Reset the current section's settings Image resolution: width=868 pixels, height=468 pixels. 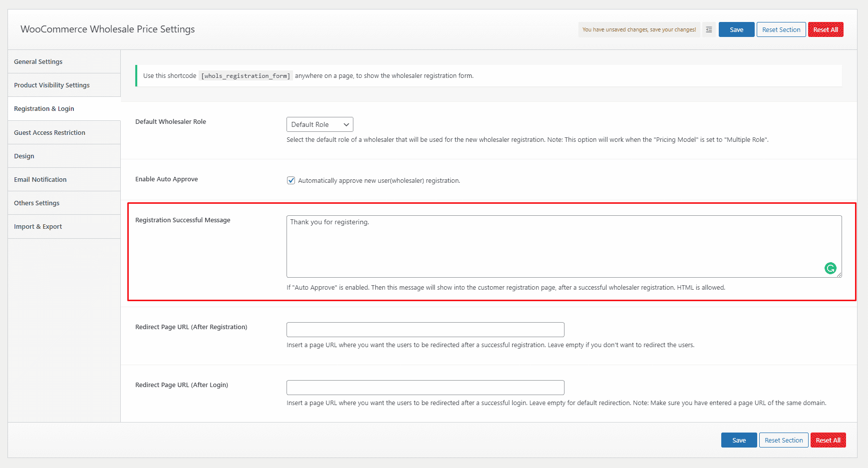tap(781, 29)
